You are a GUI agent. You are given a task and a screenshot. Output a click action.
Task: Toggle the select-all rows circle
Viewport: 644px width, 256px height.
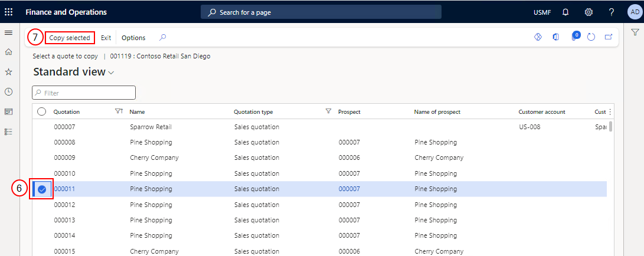[x=41, y=111]
